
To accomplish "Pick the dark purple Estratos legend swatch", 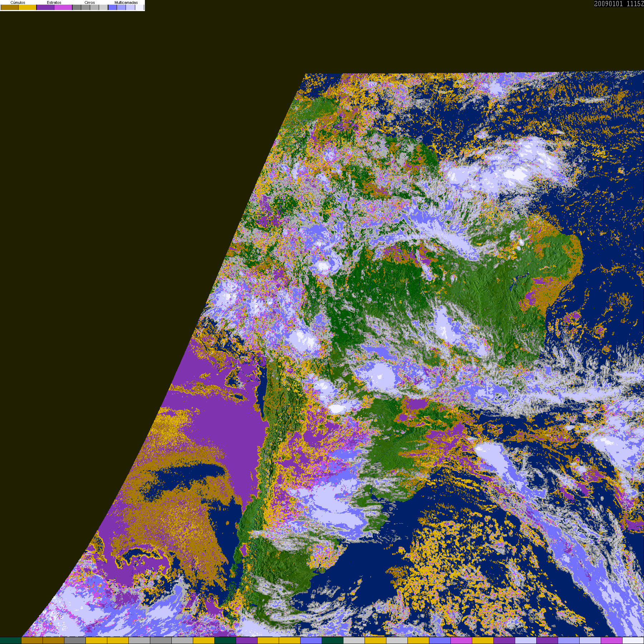I will coord(45,8).
